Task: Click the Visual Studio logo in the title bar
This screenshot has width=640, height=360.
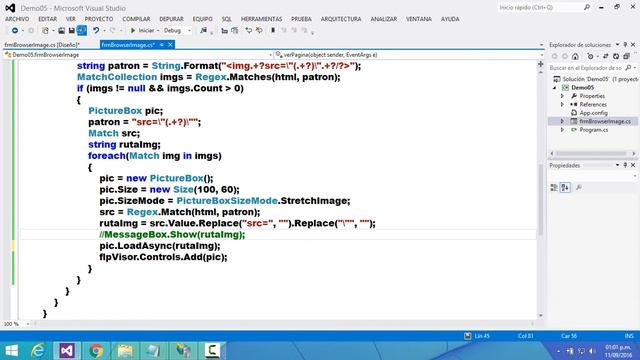Action: click(x=10, y=8)
